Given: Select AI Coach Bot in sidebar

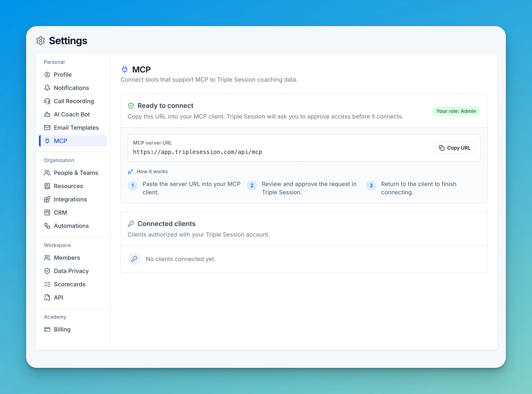Looking at the screenshot, I should click(73, 115).
